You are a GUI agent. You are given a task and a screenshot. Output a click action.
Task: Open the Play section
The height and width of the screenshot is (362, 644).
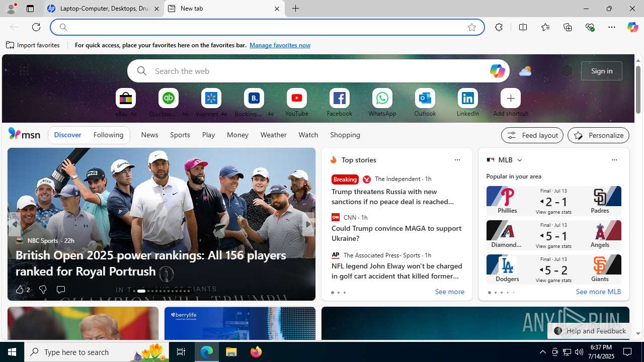pos(208,135)
